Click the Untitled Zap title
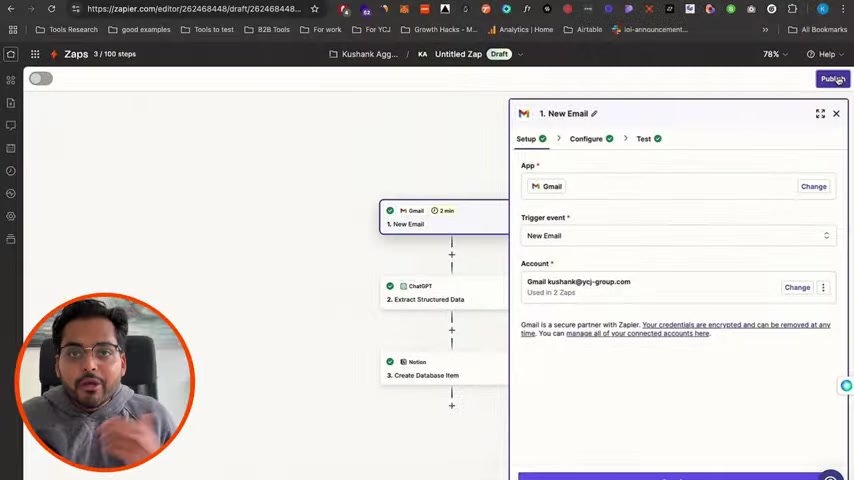The image size is (854, 480). [458, 54]
